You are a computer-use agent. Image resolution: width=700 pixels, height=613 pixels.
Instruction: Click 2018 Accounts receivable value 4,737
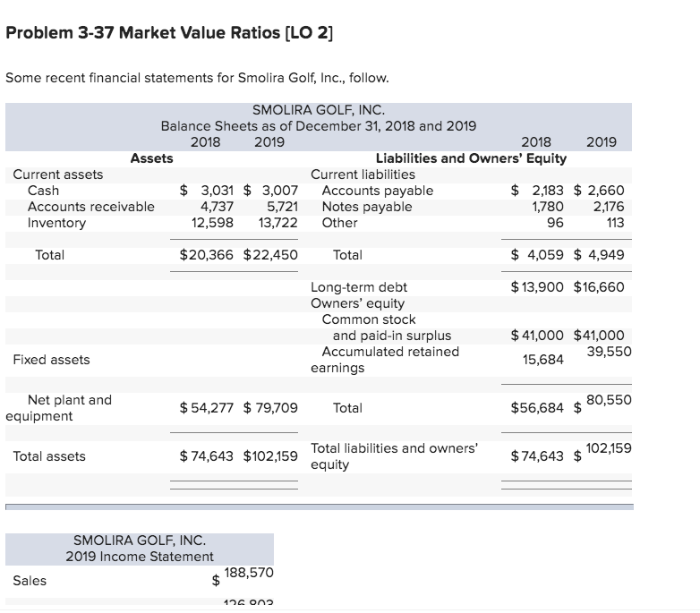click(217, 207)
